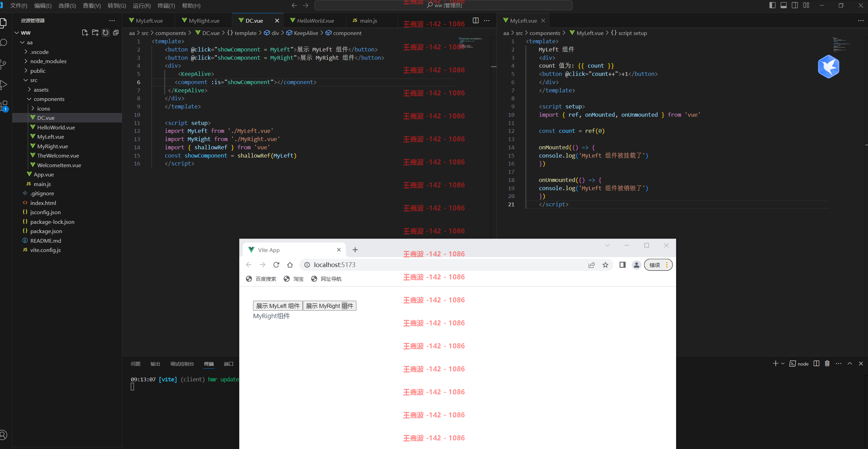Open browser profile avatar

tap(636, 265)
